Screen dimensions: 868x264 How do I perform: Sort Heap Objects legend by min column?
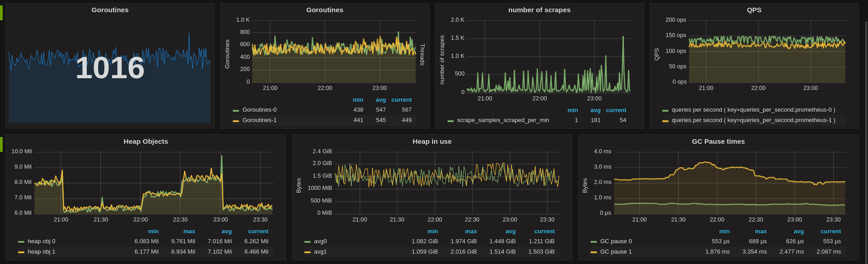tap(153, 231)
